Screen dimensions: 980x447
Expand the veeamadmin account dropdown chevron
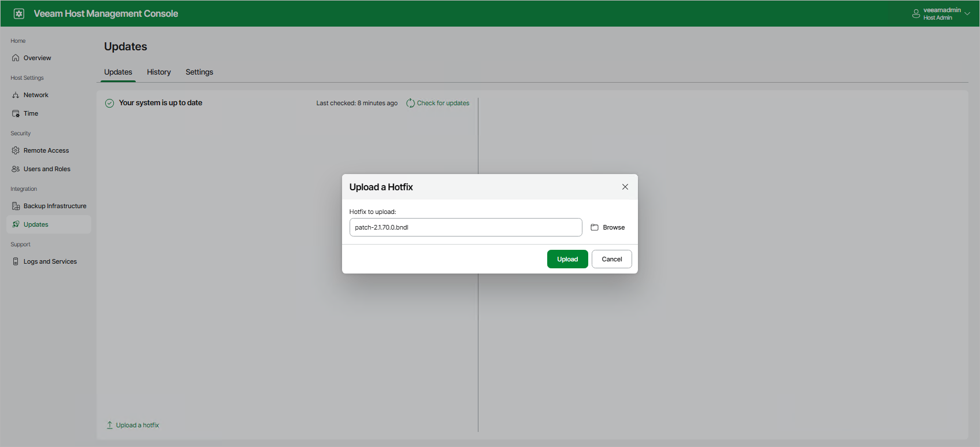[967, 14]
